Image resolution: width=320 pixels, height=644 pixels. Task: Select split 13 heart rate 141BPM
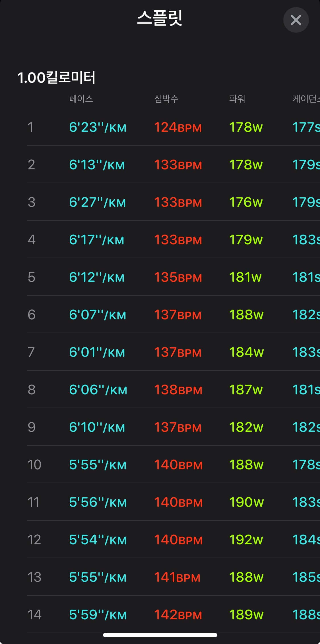(x=177, y=577)
